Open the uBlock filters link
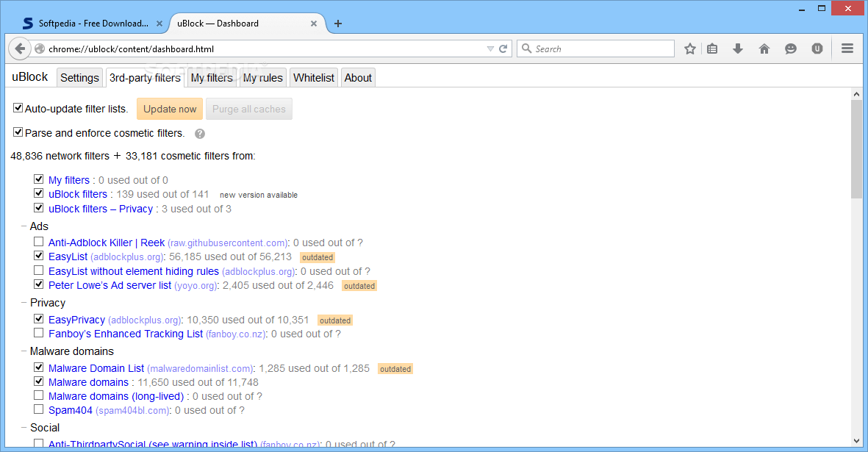This screenshot has height=452, width=868. click(77, 194)
